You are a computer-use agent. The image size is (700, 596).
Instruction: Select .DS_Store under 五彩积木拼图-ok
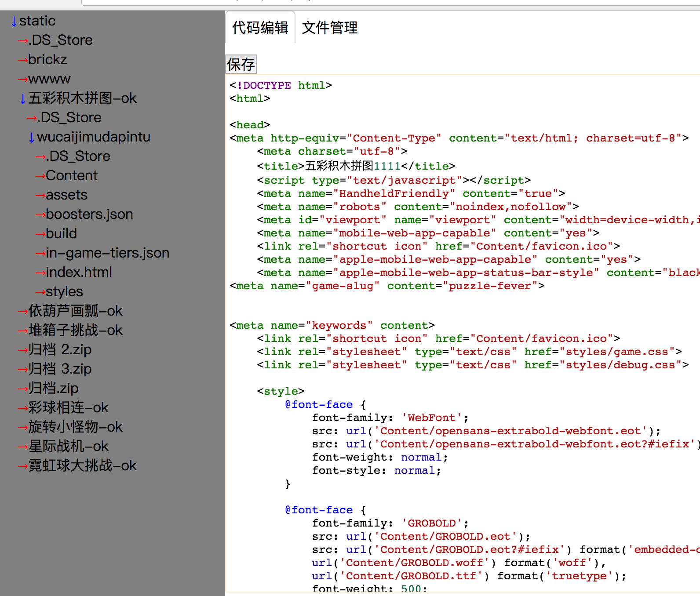tap(69, 118)
